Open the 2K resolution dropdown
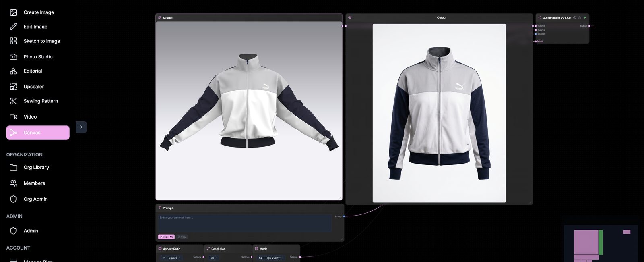Screen dimensions: 644x262 (214, 258)
